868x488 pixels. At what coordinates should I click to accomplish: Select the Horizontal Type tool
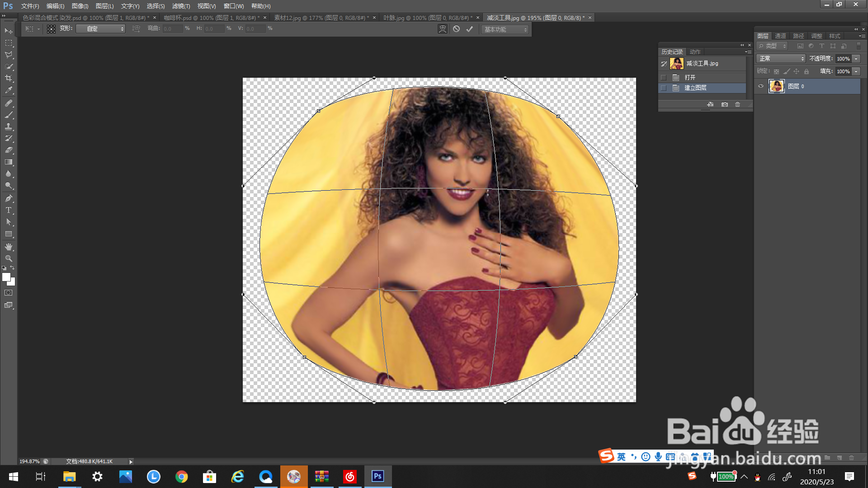tap(9, 210)
